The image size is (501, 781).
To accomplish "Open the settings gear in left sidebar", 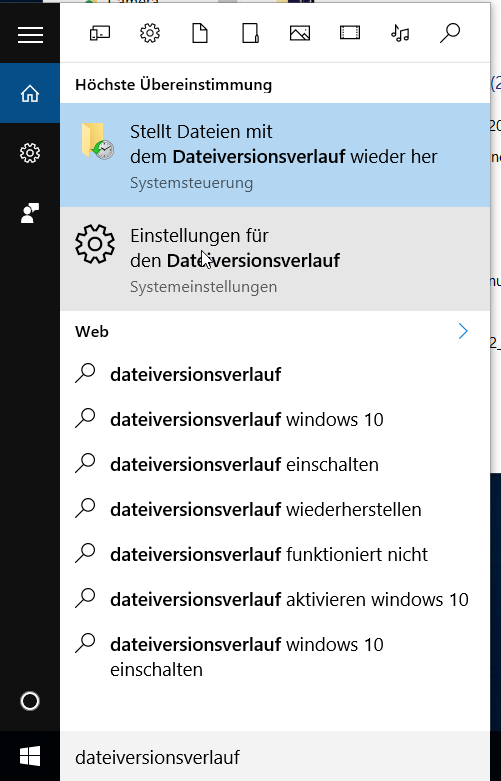I will [x=30, y=153].
